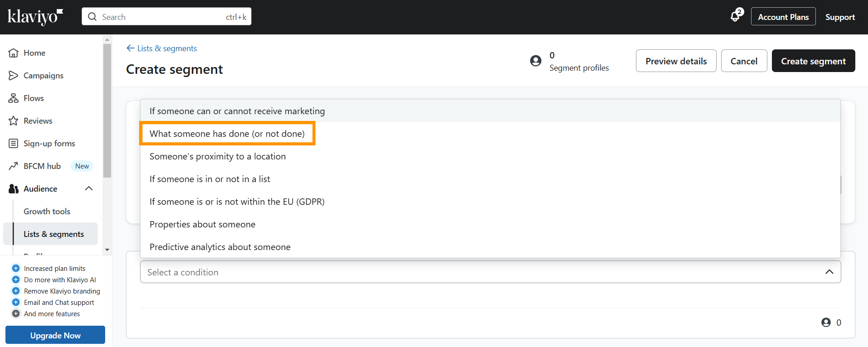Close the Select a condition dropdown
The height and width of the screenshot is (347, 868).
point(829,272)
